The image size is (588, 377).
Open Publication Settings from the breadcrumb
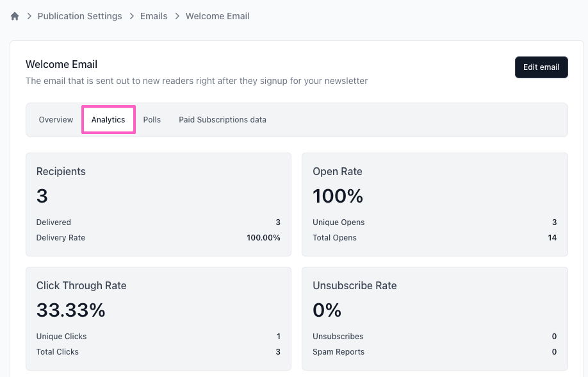(79, 16)
